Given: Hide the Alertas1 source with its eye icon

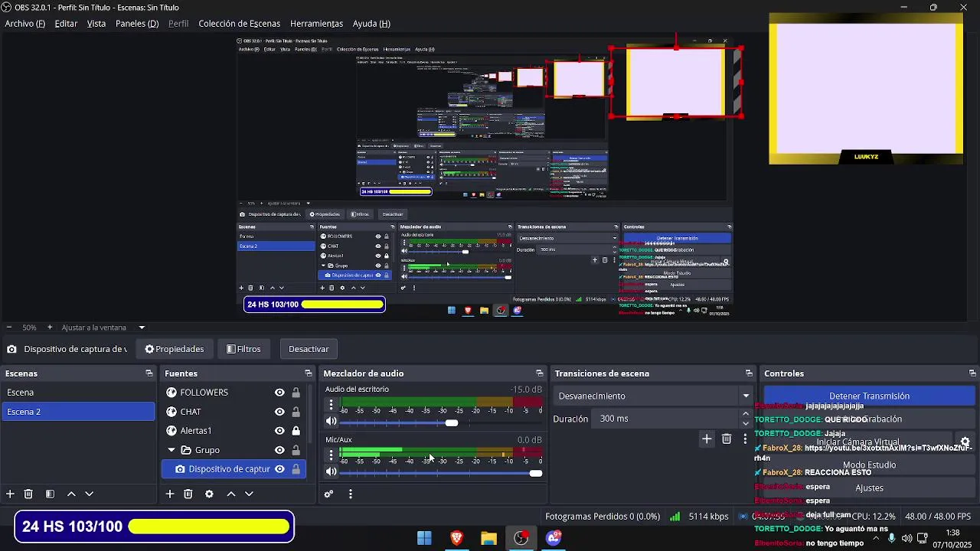Looking at the screenshot, I should pyautogui.click(x=279, y=431).
